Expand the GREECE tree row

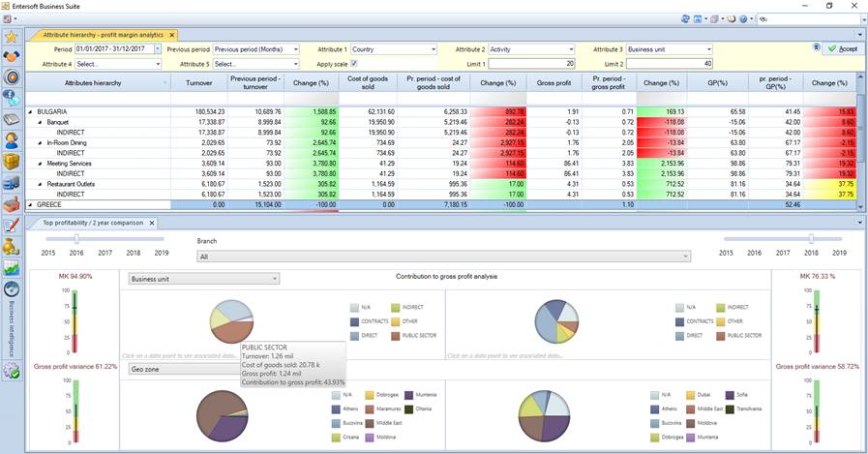[x=31, y=204]
